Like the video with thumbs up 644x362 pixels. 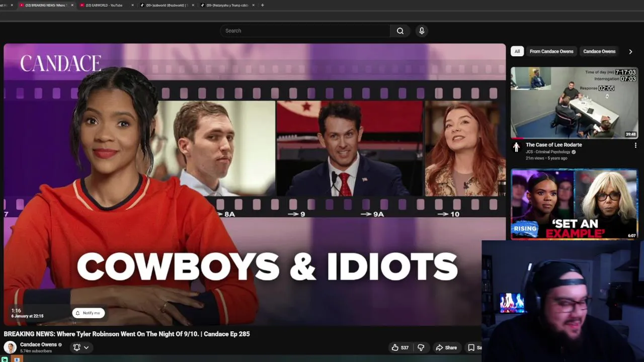[x=395, y=347]
